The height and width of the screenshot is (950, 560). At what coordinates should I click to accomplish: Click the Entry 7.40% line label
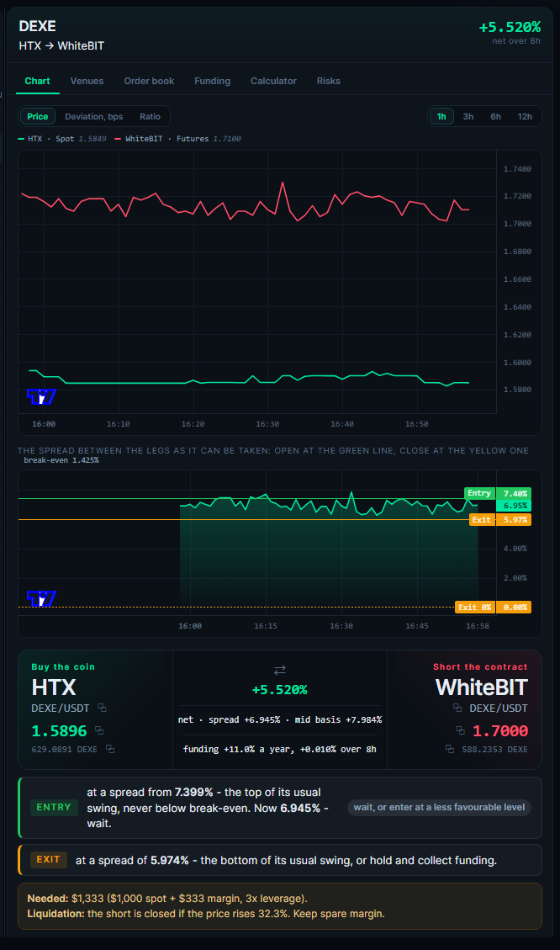498,493
